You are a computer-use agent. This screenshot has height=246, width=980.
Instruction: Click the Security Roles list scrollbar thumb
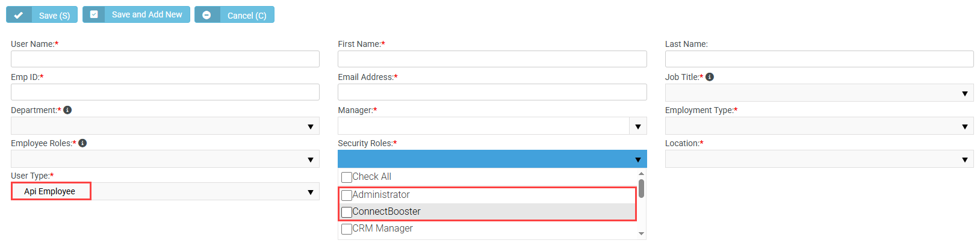(641, 188)
